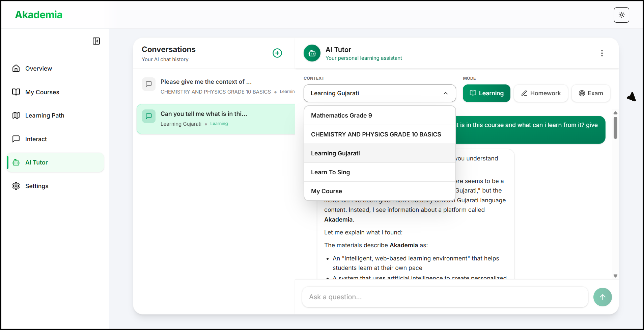Toggle the light/dark theme sun icon
Image resolution: width=644 pixels, height=330 pixels.
621,15
